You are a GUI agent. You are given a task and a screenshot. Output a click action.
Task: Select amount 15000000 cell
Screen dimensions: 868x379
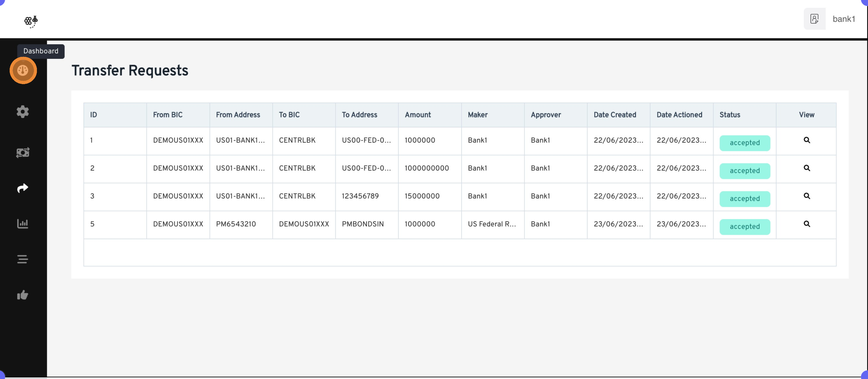[430, 197]
